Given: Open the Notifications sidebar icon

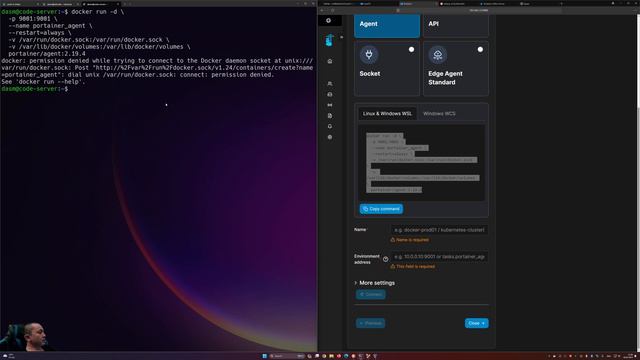Looking at the screenshot, I should pos(330,127).
